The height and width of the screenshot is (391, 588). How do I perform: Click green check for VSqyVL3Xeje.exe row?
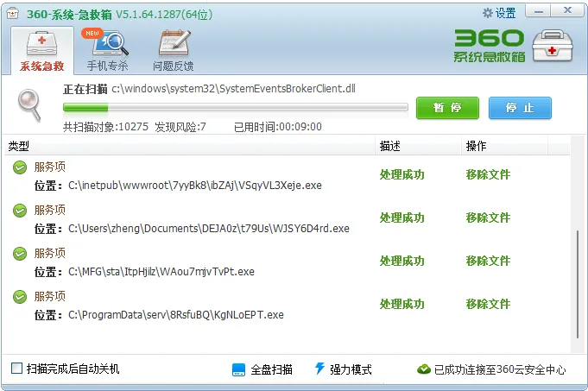(x=20, y=167)
